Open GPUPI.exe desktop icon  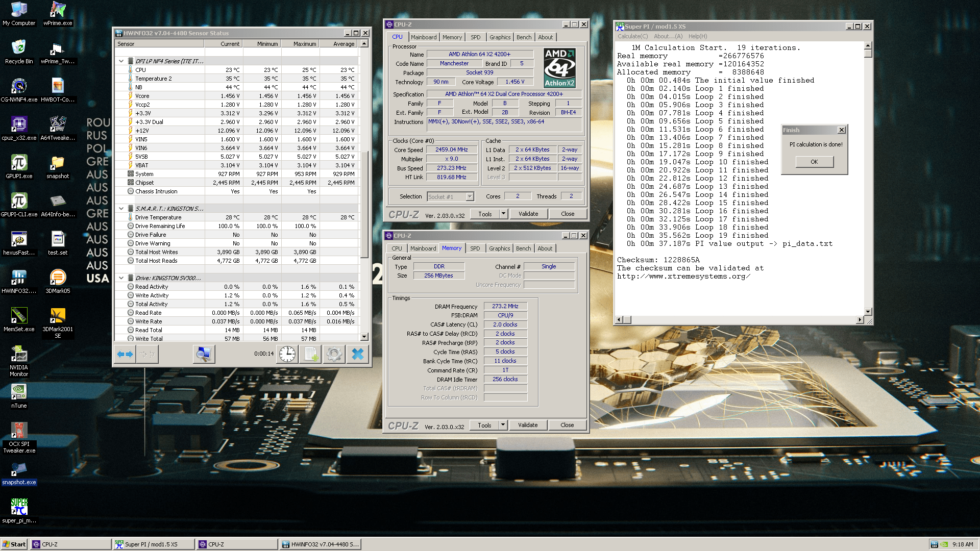click(x=19, y=167)
